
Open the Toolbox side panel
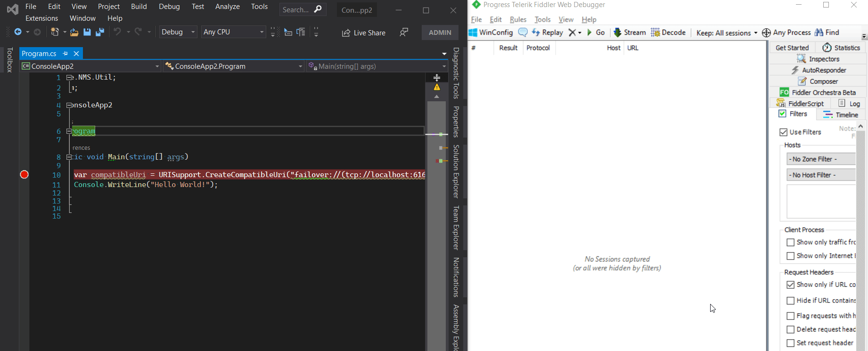9,60
